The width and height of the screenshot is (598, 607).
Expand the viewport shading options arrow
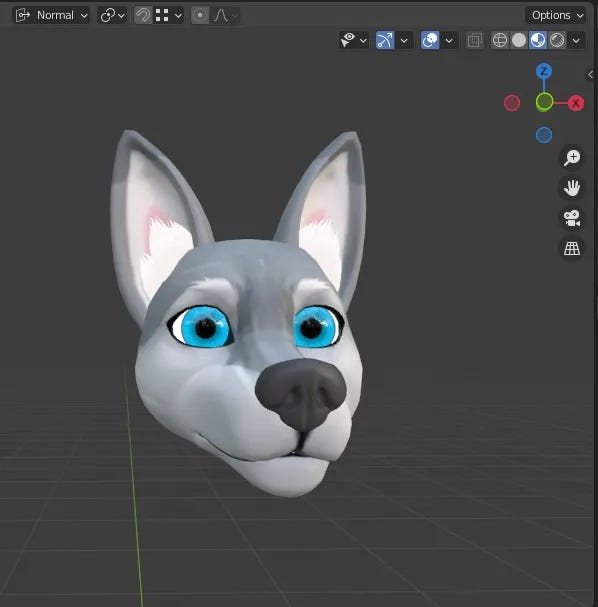[x=576, y=40]
